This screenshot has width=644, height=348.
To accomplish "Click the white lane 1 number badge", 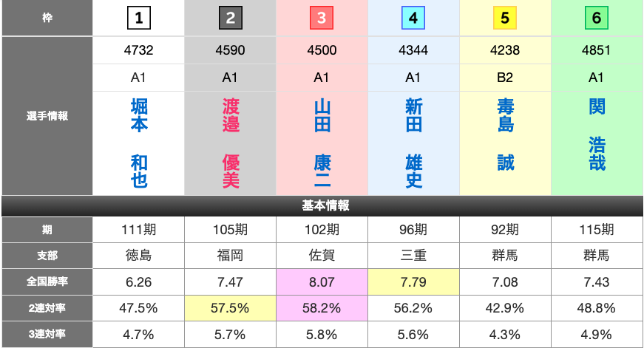I will [138, 18].
